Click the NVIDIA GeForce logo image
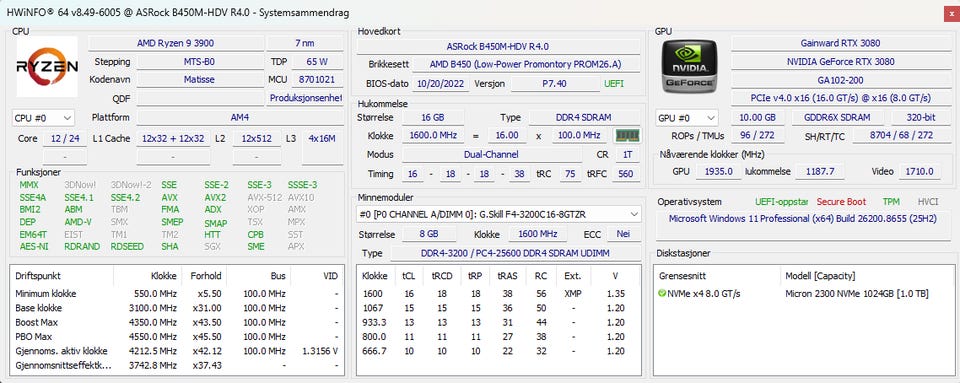 coord(689,66)
